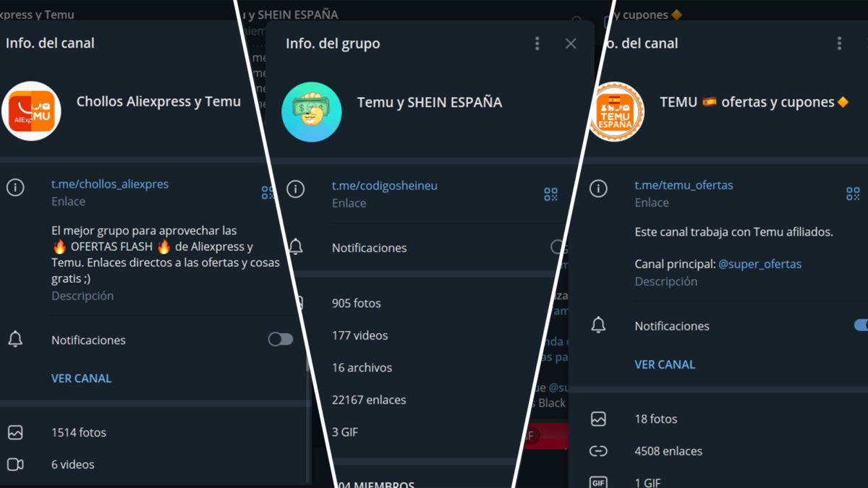868x488 pixels.
Task: Open 16 archivos shared files
Action: (362, 367)
